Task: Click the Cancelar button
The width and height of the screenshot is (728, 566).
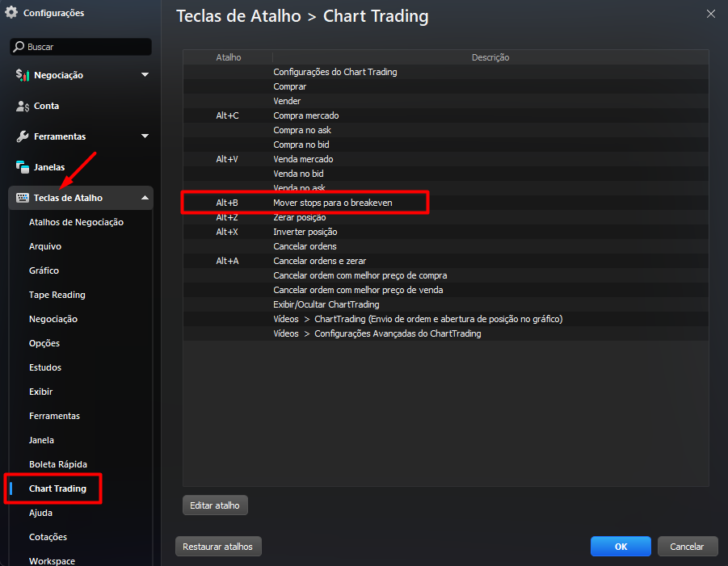Action: 688,547
